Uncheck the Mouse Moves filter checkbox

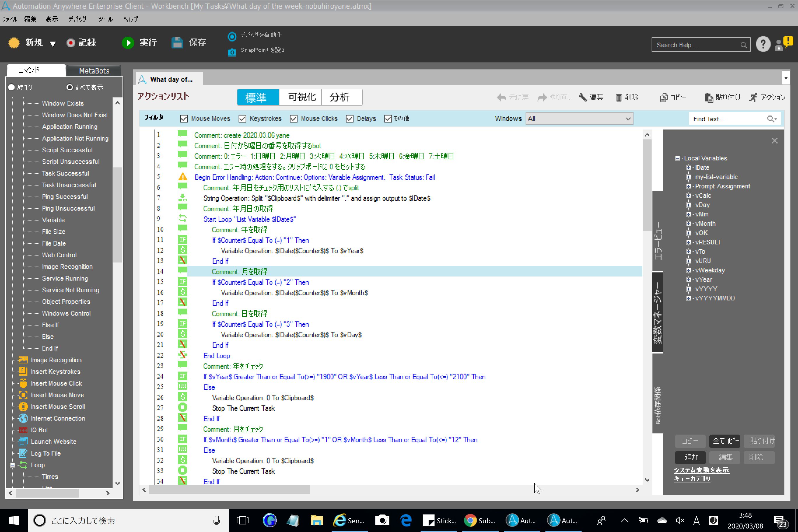pos(184,119)
